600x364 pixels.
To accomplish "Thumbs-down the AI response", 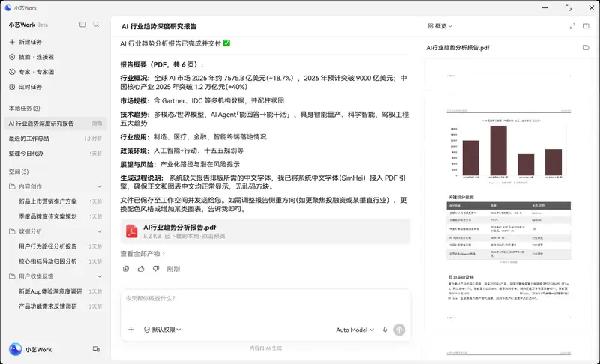I will pos(156,269).
